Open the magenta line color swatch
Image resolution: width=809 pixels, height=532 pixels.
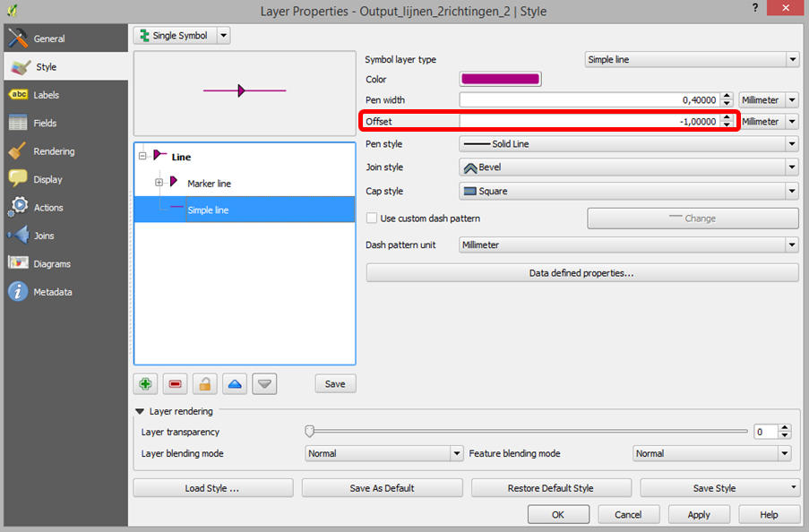pyautogui.click(x=500, y=79)
